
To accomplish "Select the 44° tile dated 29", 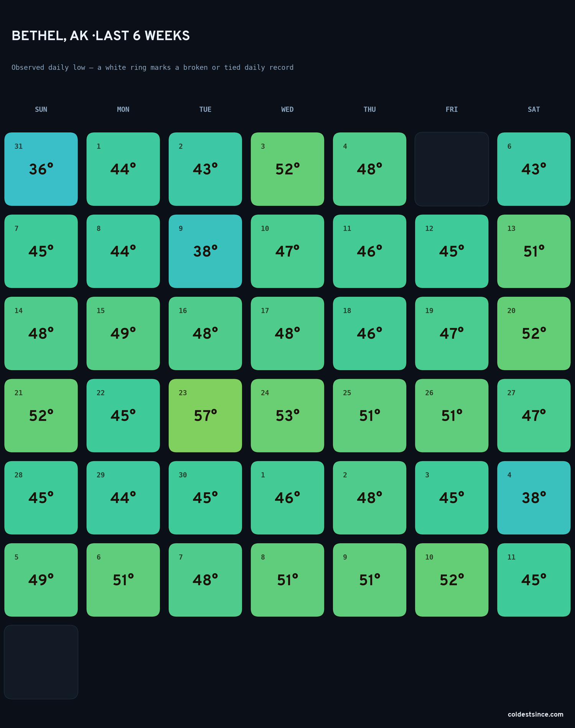I will click(123, 498).
